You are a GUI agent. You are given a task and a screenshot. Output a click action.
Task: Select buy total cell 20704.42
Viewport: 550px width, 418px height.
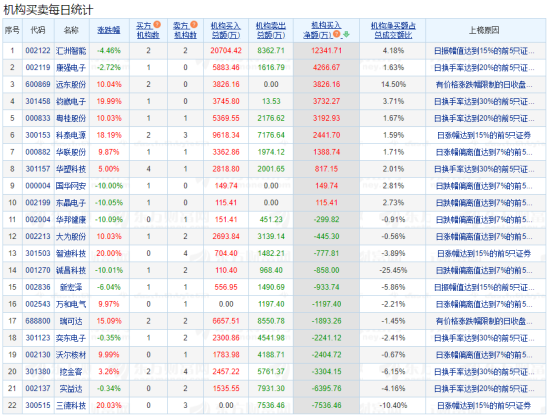226,51
